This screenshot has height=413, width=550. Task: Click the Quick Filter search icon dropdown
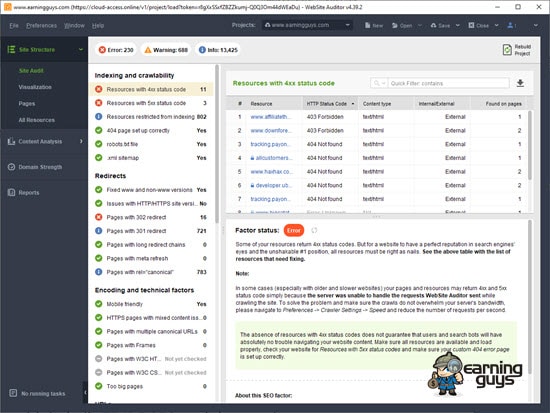[379, 83]
